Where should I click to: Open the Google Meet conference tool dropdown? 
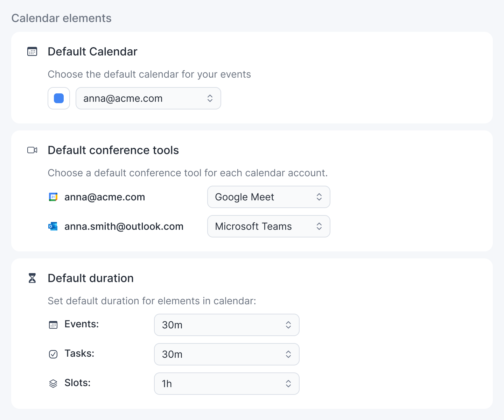[269, 197]
